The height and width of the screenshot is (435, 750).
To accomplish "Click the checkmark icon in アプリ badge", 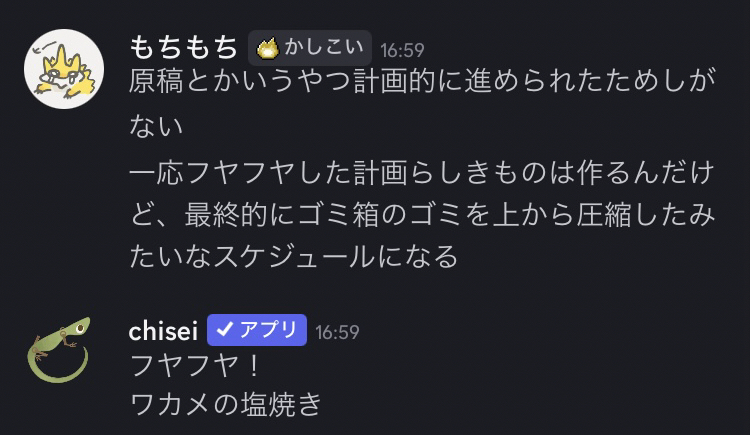I will click(225, 331).
